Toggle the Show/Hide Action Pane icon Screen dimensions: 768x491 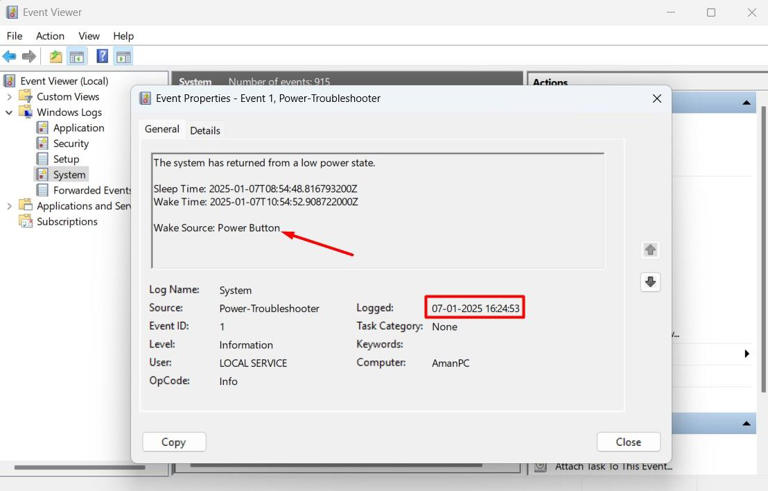pos(123,57)
